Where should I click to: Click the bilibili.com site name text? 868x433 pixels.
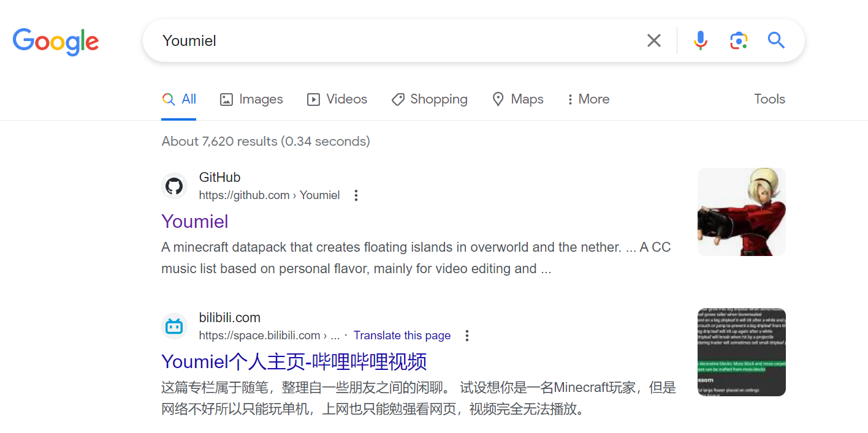(x=230, y=318)
